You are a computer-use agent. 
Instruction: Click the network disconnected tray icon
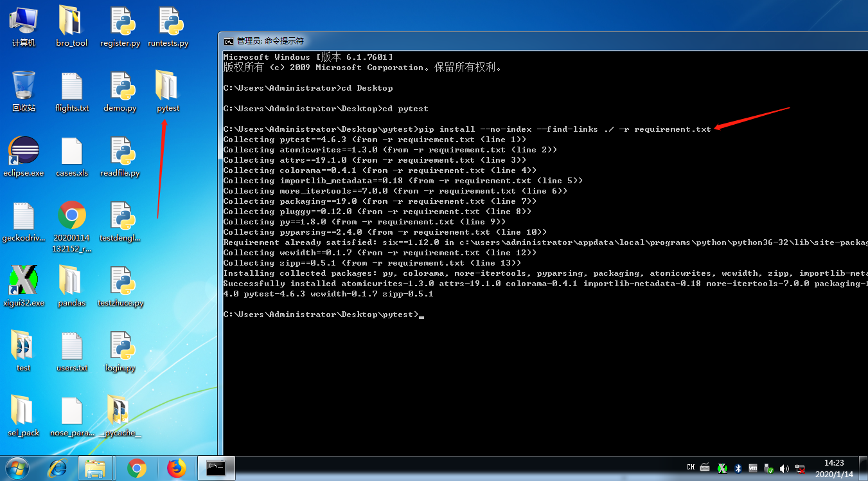[x=801, y=468]
